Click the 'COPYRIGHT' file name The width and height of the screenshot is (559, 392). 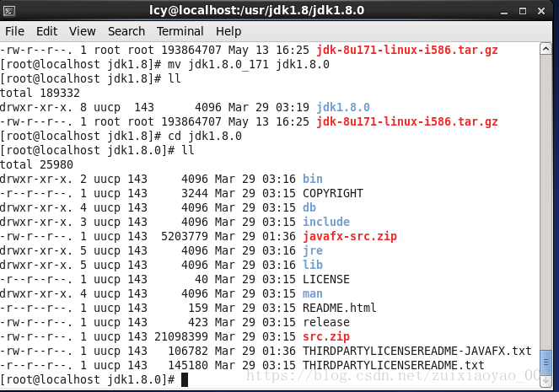333,193
